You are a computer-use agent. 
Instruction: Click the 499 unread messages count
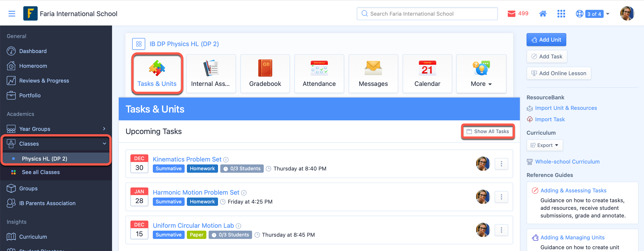(x=523, y=13)
